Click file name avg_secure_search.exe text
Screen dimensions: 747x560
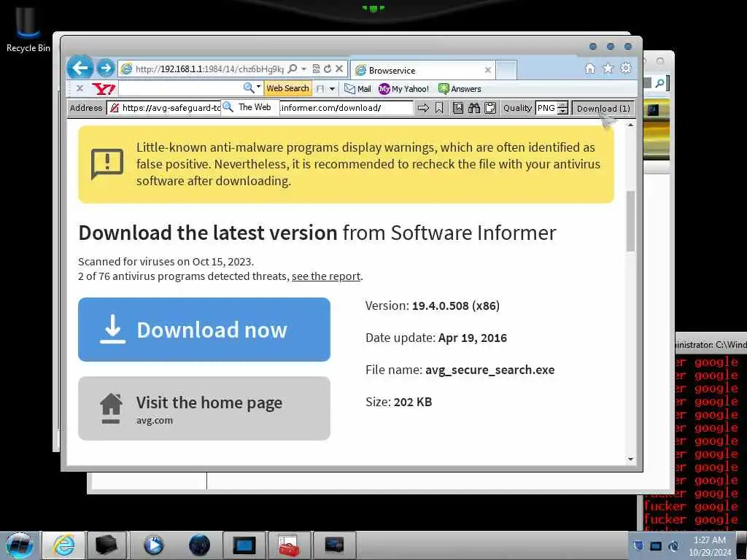pos(489,370)
